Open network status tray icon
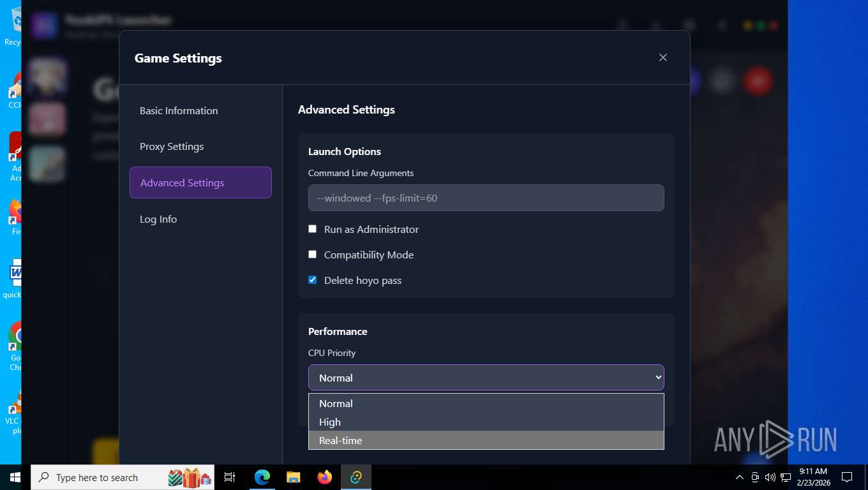Image resolution: width=868 pixels, height=490 pixels. click(x=786, y=477)
